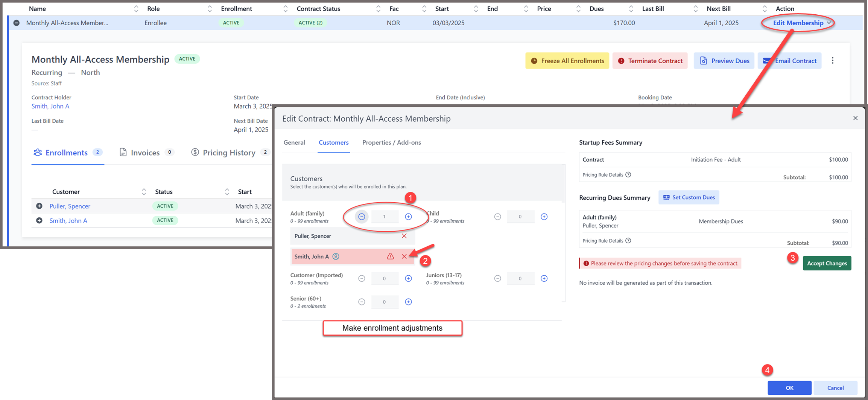This screenshot has height=400, width=868.
Task: Confirm the dialog with OK
Action: point(789,388)
